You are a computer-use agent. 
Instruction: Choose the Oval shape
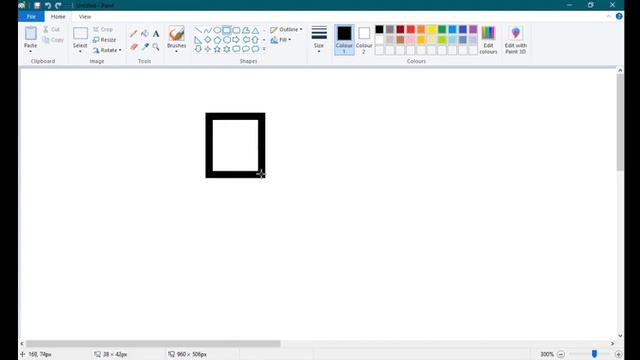pyautogui.click(x=217, y=30)
